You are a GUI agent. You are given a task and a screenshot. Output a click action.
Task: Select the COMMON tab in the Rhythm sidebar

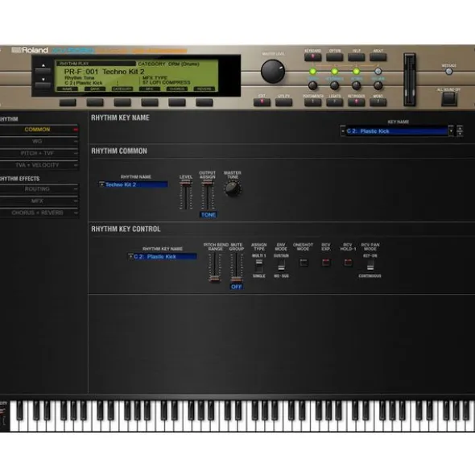[39, 130]
